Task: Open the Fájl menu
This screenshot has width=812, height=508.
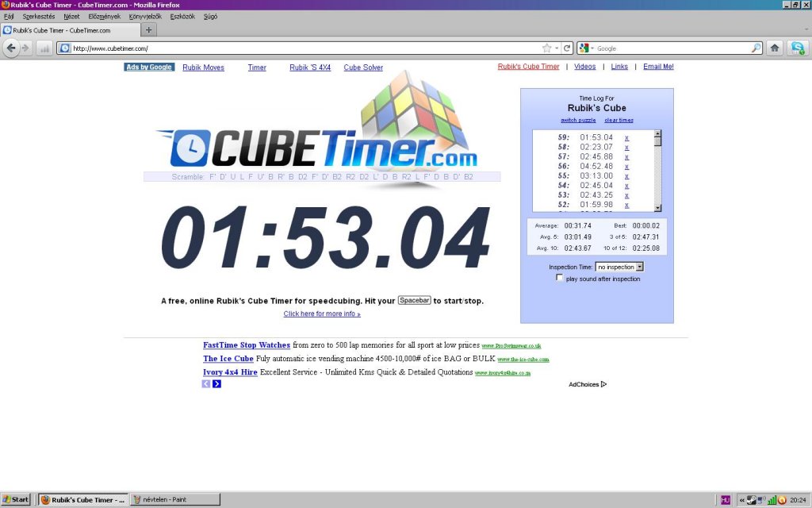Action: coord(9,17)
